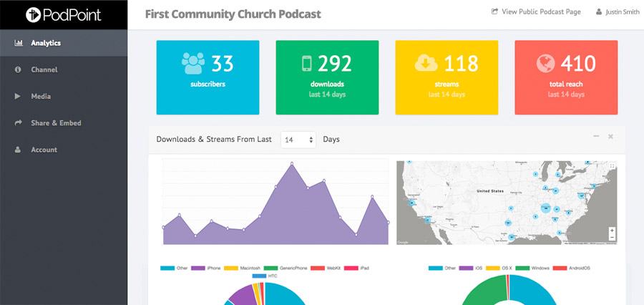Open the 14 days dropdown

pyautogui.click(x=298, y=140)
